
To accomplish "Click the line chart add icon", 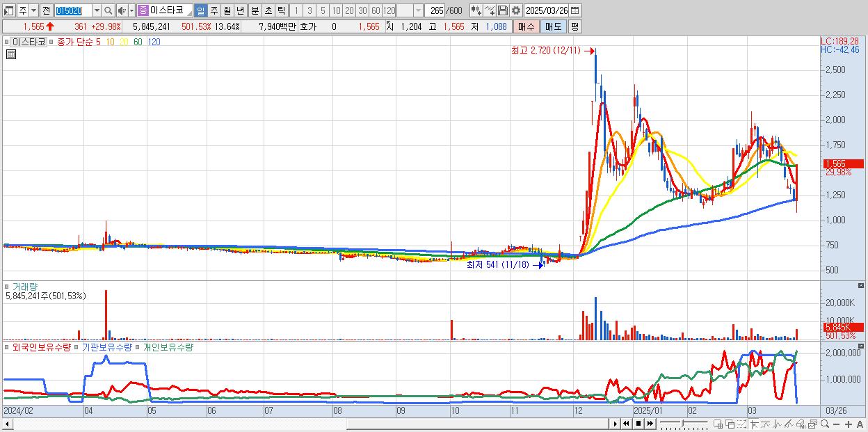I will pyautogui.click(x=490, y=10).
